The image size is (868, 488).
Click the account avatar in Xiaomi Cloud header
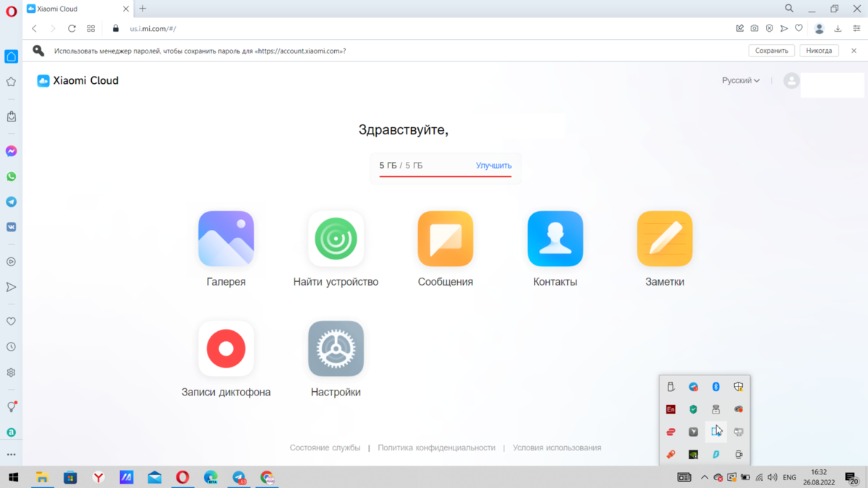791,81
